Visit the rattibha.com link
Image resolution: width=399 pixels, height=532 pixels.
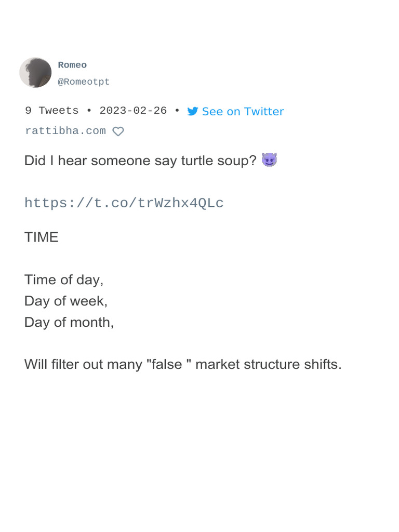[65, 131]
